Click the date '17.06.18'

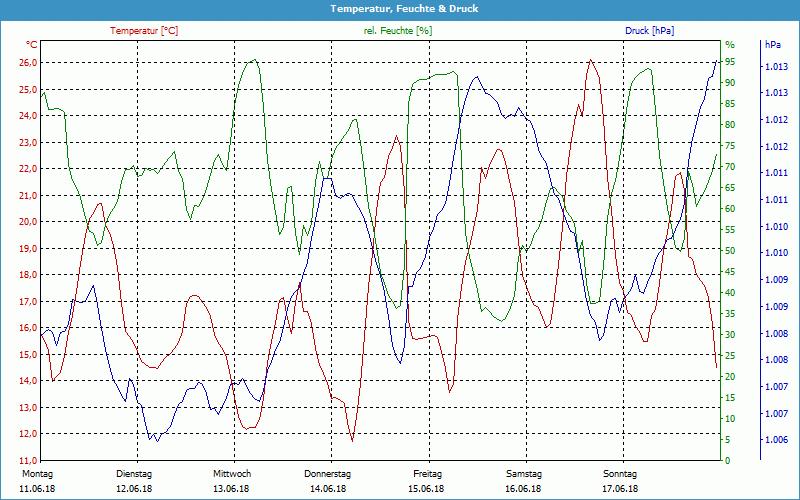click(620, 489)
